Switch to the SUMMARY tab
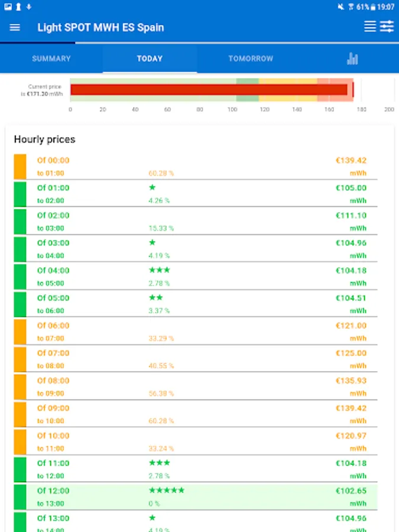The image size is (399, 532). coord(51,59)
